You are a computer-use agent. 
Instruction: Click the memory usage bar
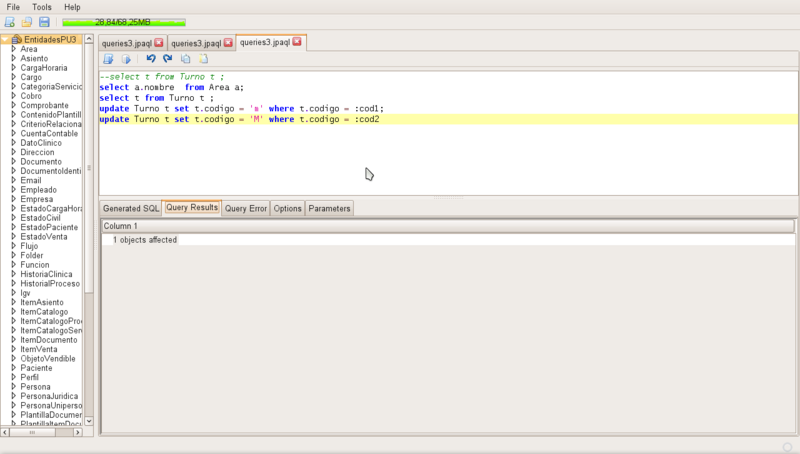point(123,22)
